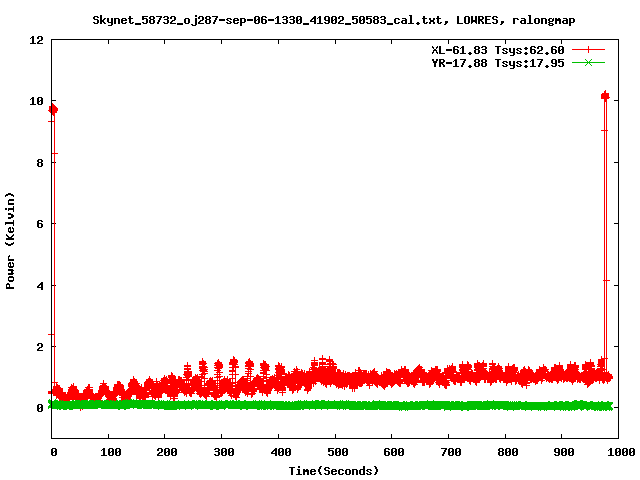Select legend entry XL-61.83 Tsys:62.60

pos(498,50)
